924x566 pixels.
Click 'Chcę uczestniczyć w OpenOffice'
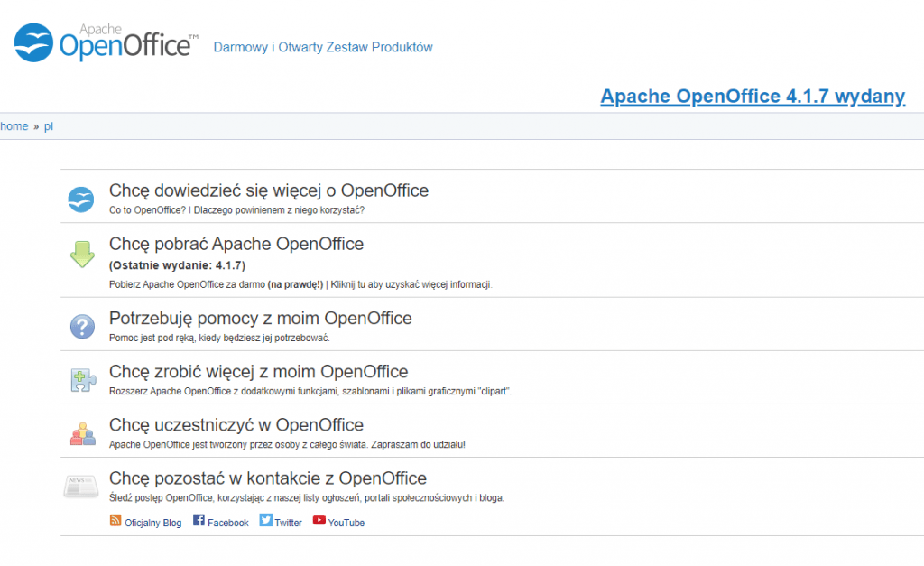coord(236,424)
